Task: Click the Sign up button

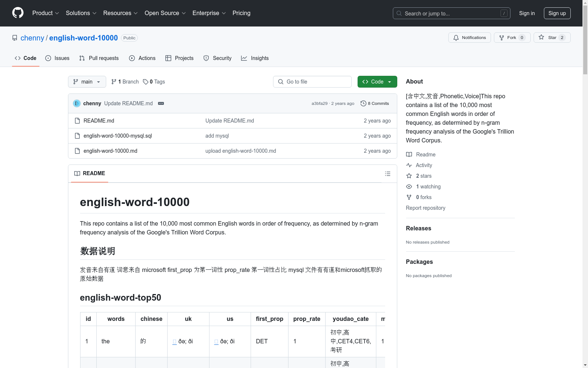Action: tap(557, 13)
